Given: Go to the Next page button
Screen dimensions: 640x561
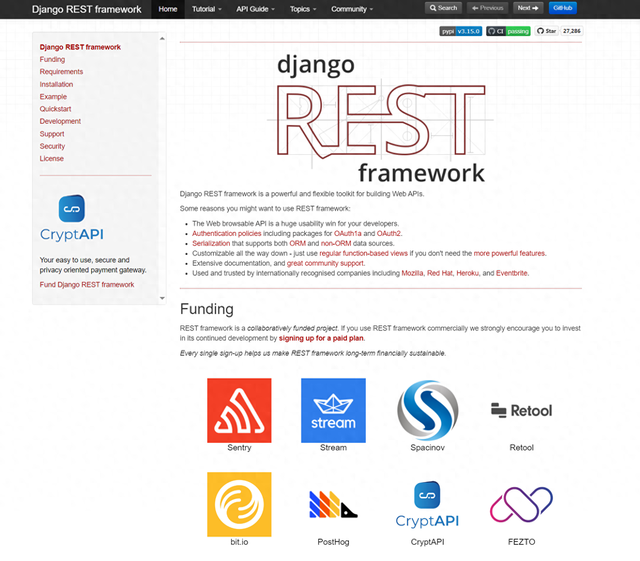Looking at the screenshot, I should [528, 8].
